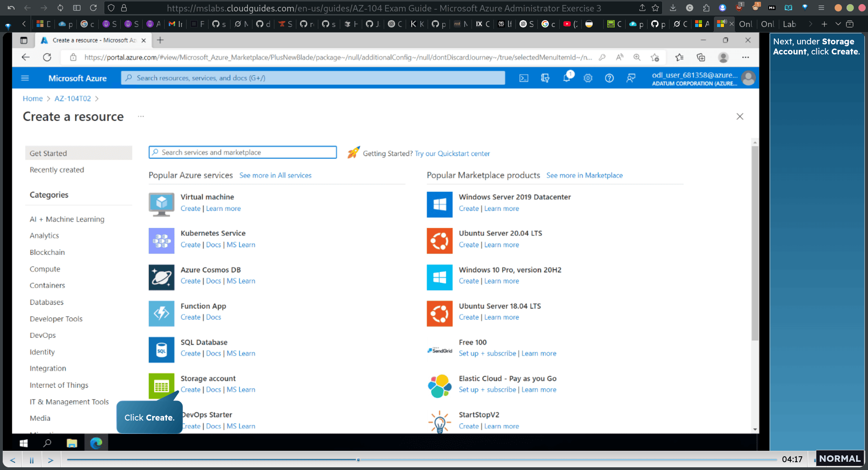Click the Elastic Cloud icon
The width and height of the screenshot is (868, 470).
point(439,386)
